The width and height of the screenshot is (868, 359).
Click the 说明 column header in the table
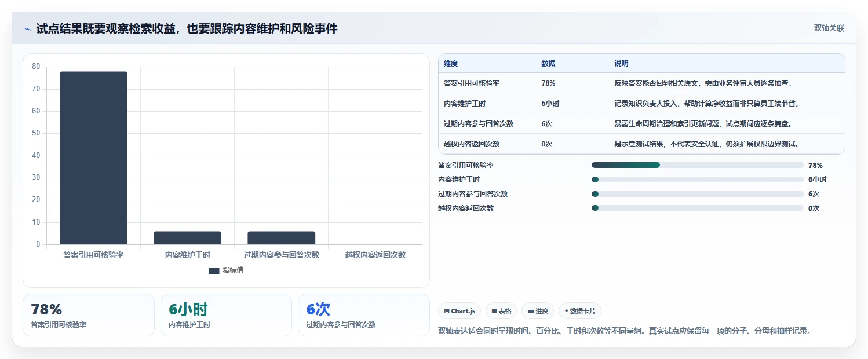(x=621, y=64)
